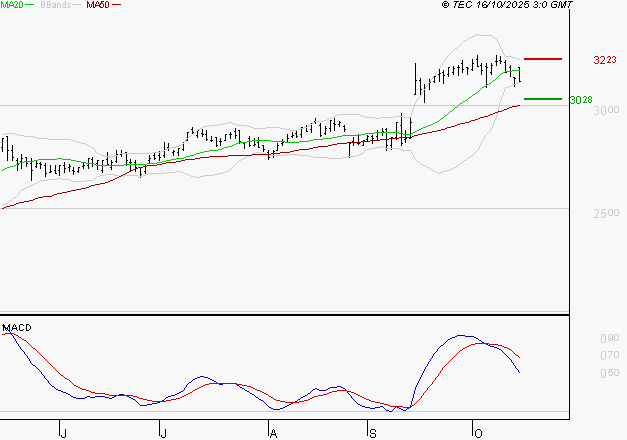Click the green support line marker beside 3028

(x=543, y=98)
